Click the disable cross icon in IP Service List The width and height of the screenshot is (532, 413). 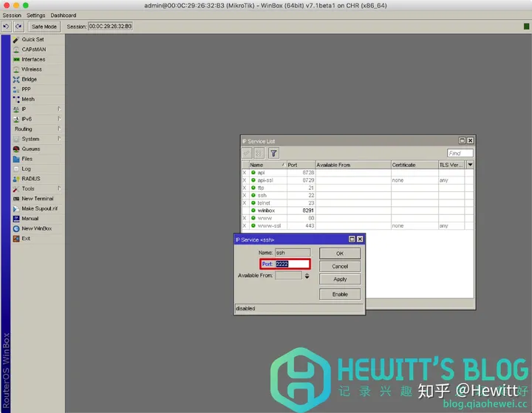pyautogui.click(x=259, y=154)
